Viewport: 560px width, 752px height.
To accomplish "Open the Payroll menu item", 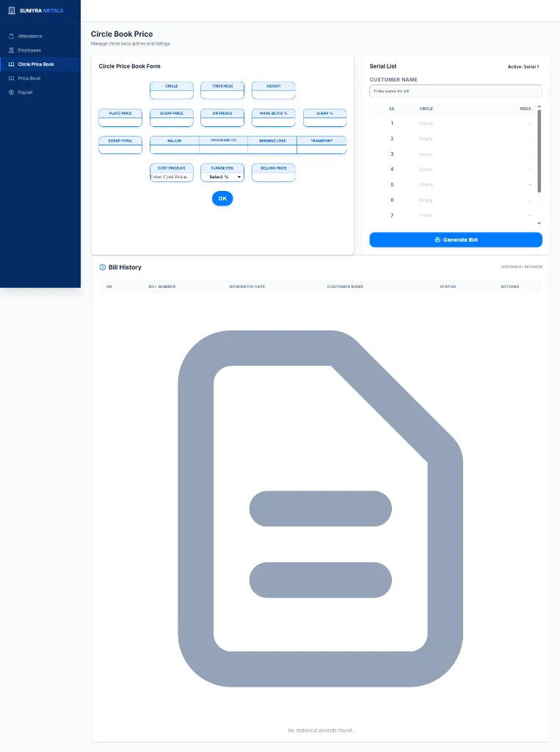I will pos(40,92).
